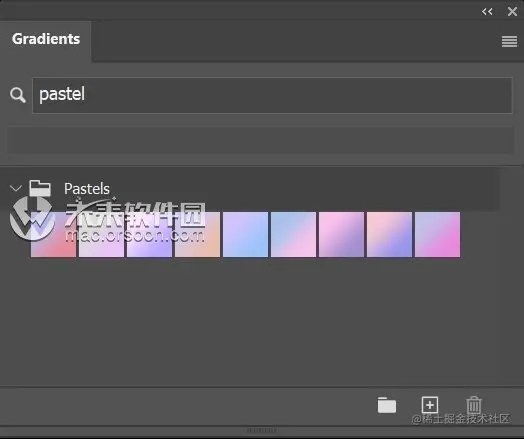Collapse panel using double-arrow icon
The height and width of the screenshot is (439, 524).
[x=487, y=12]
